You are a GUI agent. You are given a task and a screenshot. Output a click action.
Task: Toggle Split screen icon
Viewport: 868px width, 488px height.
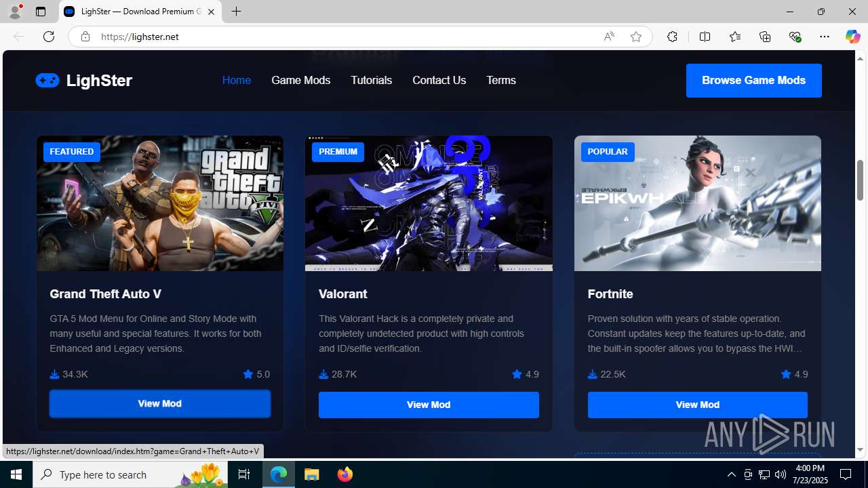coord(705,37)
